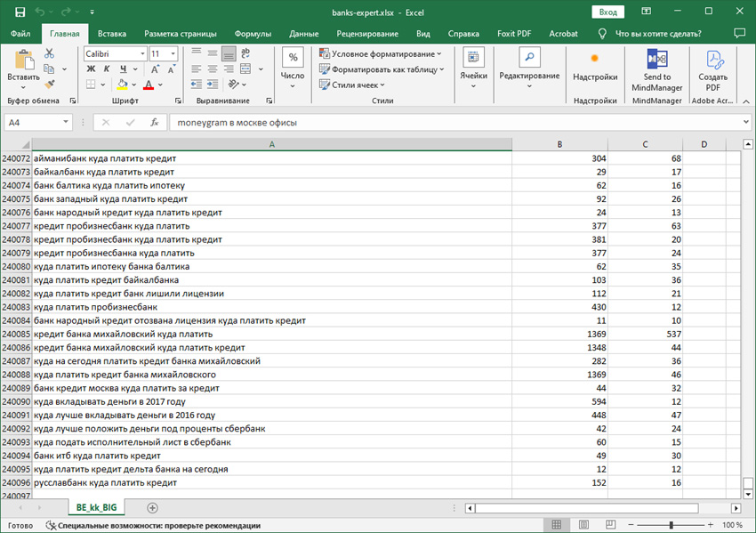Toggle underline (Ч) formatting

click(x=124, y=69)
